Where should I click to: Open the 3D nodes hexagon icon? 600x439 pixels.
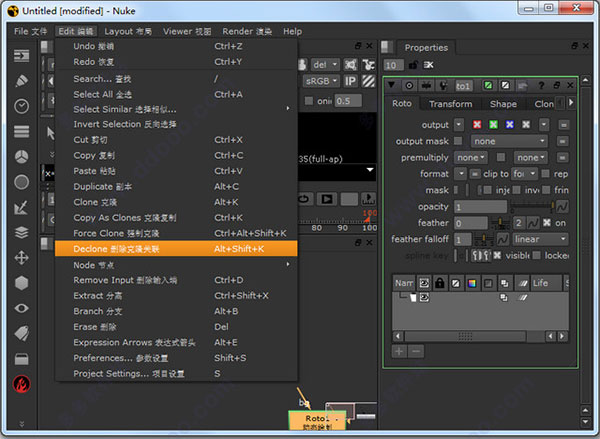pos(21,283)
